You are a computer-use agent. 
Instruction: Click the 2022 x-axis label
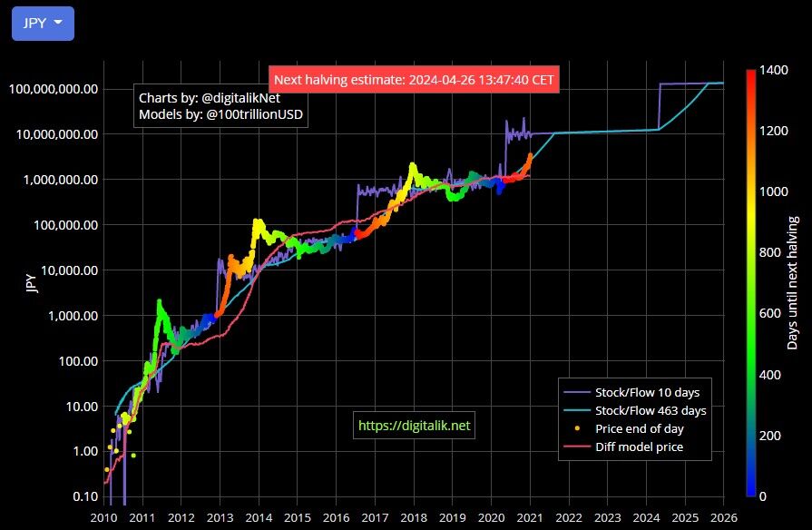pos(569,517)
